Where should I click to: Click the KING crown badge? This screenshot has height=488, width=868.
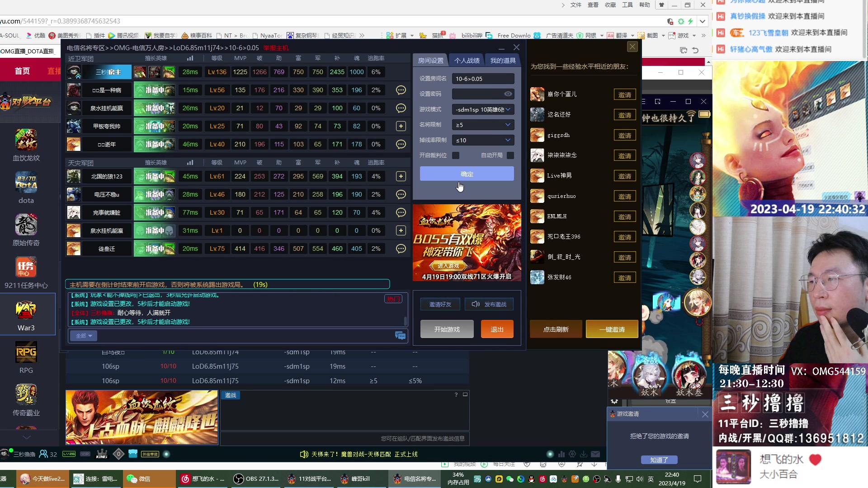point(102,454)
